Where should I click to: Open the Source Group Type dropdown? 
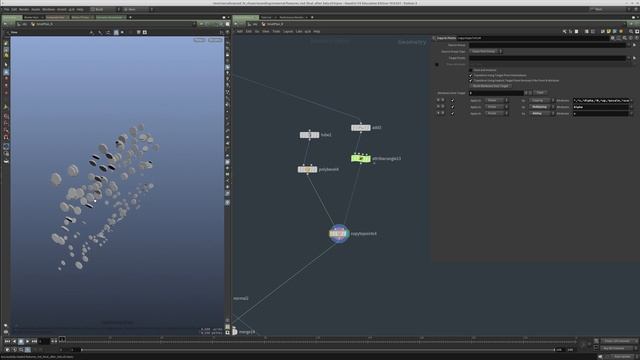tap(486, 51)
